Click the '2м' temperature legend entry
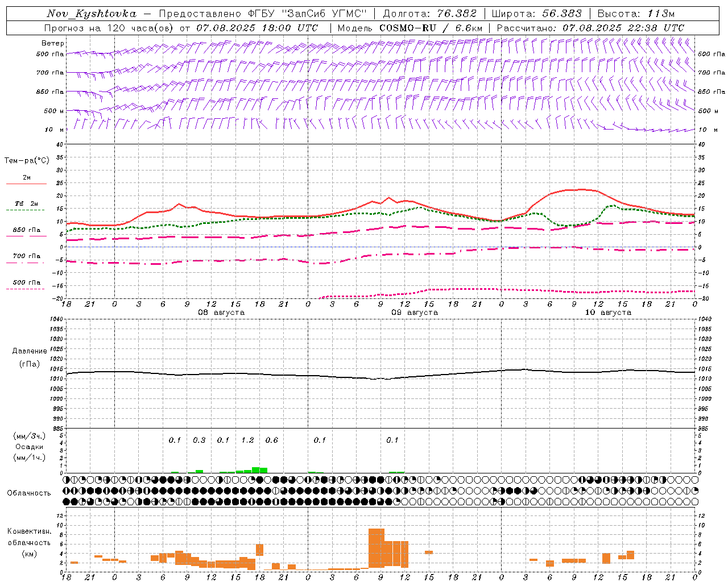The image size is (728, 582). 27,178
